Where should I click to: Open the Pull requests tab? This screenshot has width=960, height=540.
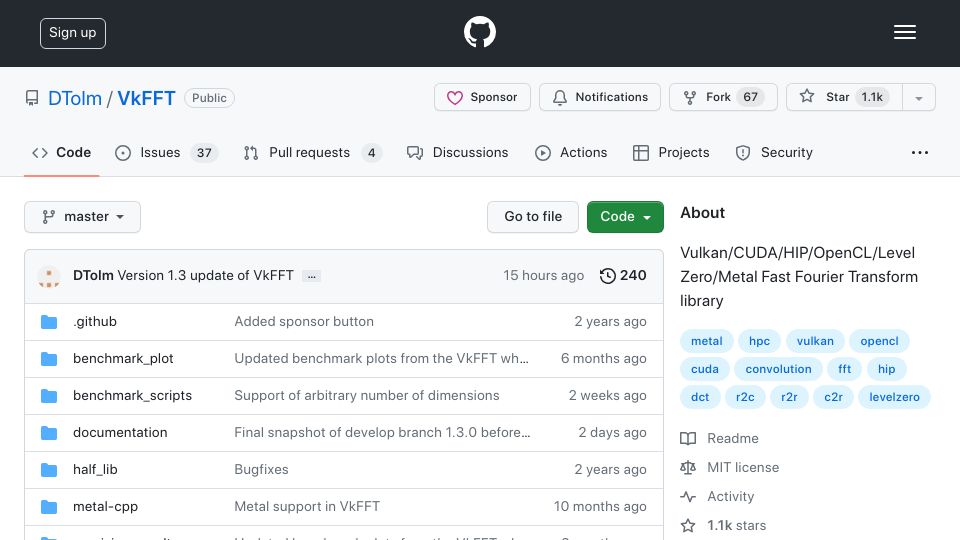pos(313,152)
